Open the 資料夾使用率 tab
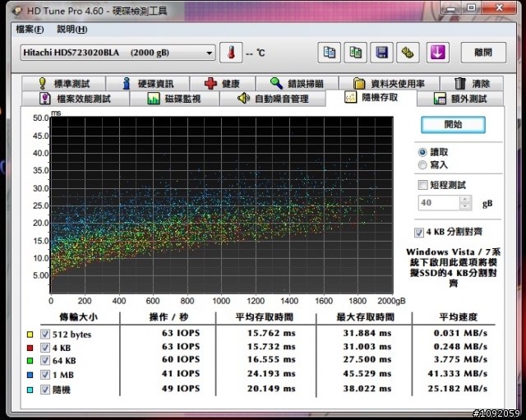Viewport: 526px width, 420px height. click(x=389, y=83)
